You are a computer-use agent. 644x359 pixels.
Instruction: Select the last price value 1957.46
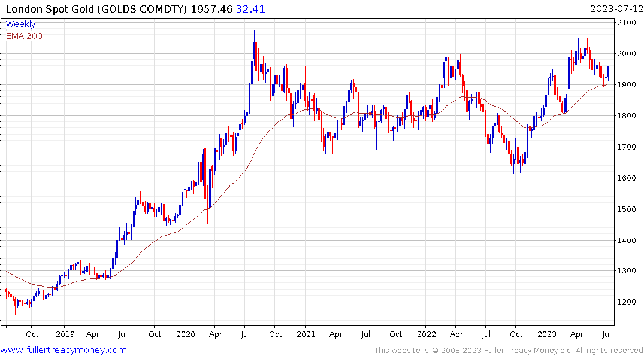click(211, 9)
